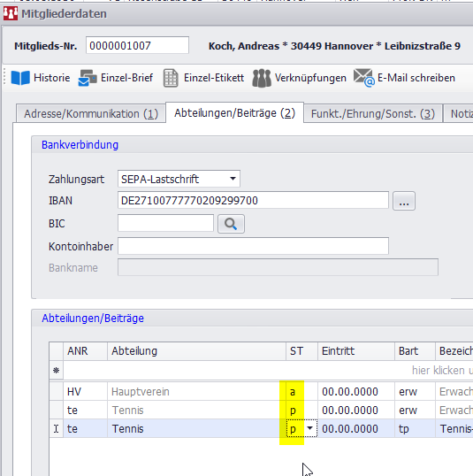Click the Bankverbindung group header
Screen dimensions: 473x476
80,145
